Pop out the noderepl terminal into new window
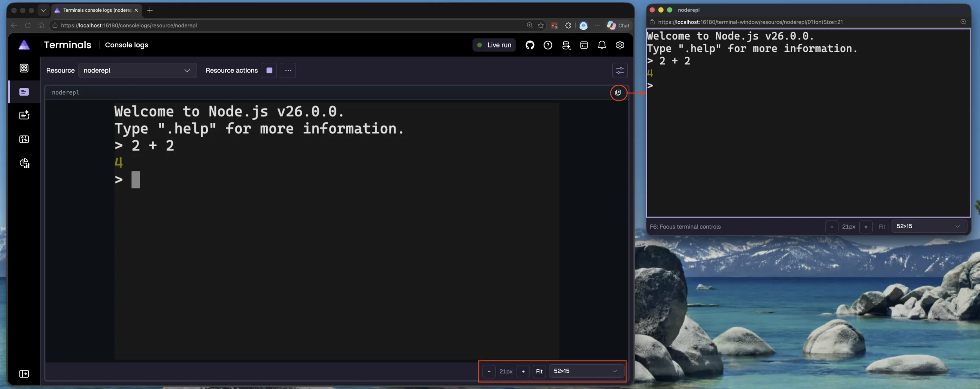Image resolution: width=980 pixels, height=389 pixels. click(x=618, y=93)
